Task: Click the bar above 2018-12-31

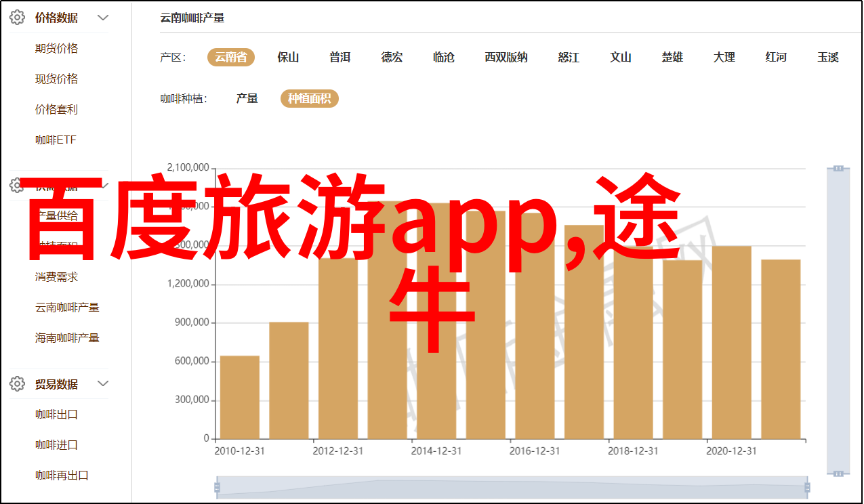Action: 634,342
